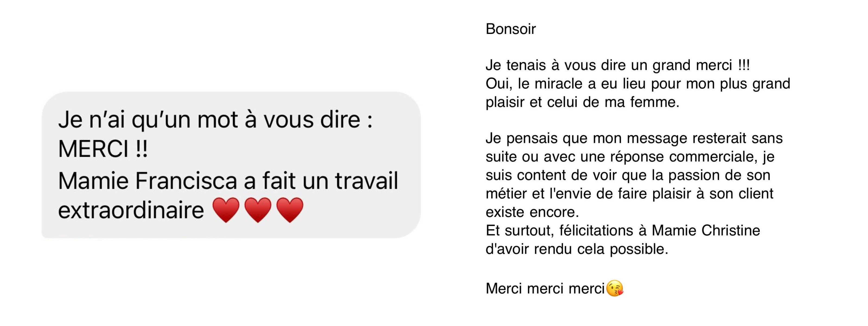868x326 pixels.
Task: Click the "existe encore." text
Action: pyautogui.click(x=532, y=212)
